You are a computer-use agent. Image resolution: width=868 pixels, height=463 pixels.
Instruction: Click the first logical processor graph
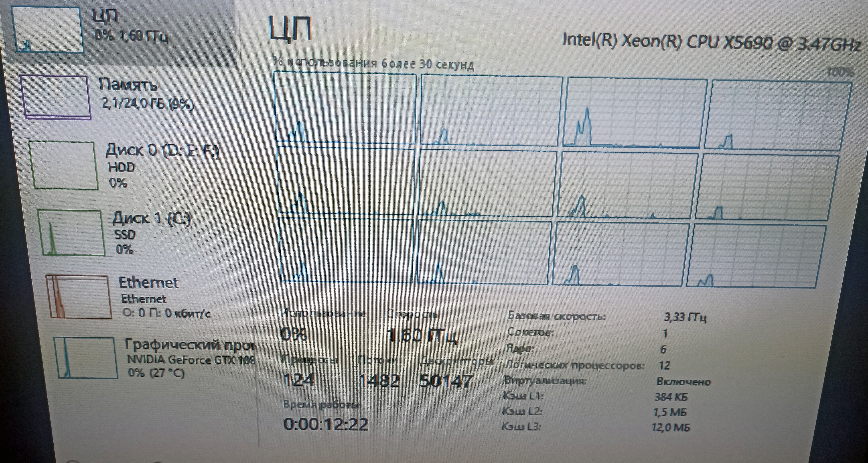point(345,108)
